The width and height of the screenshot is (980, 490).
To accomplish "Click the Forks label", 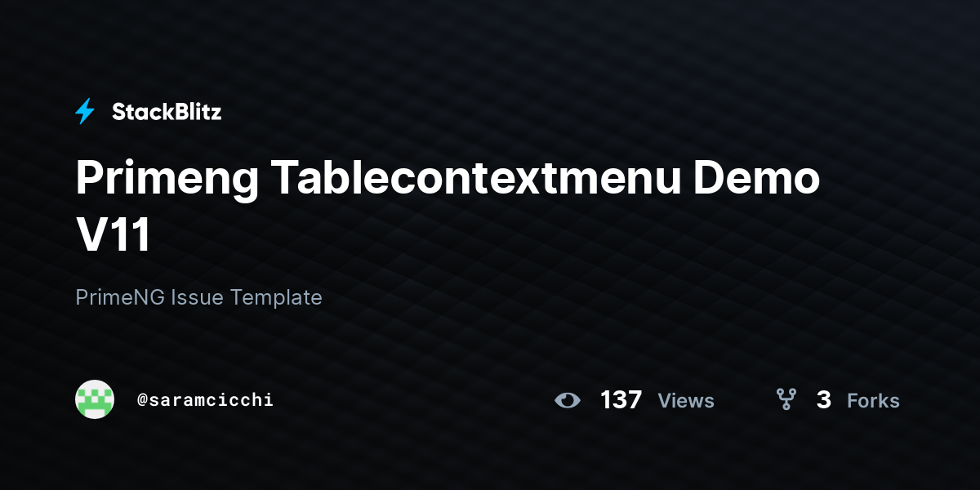I will pyautogui.click(x=873, y=401).
